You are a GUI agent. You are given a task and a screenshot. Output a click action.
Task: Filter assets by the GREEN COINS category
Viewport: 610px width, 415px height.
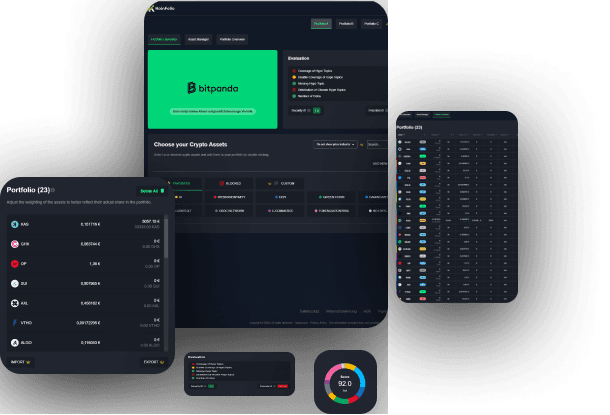331,197
